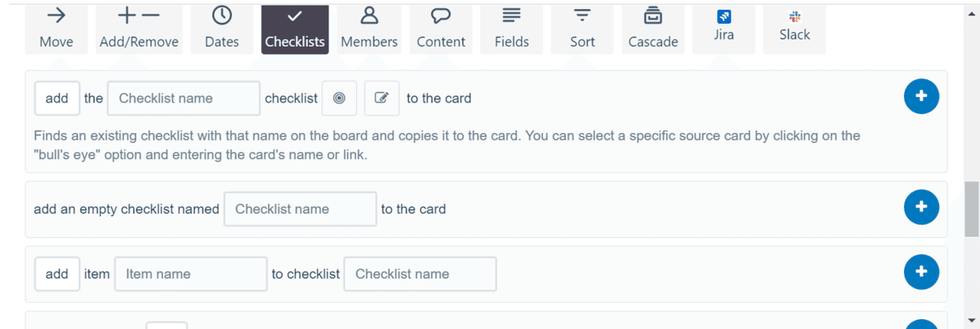Open the Content tab

(x=441, y=29)
